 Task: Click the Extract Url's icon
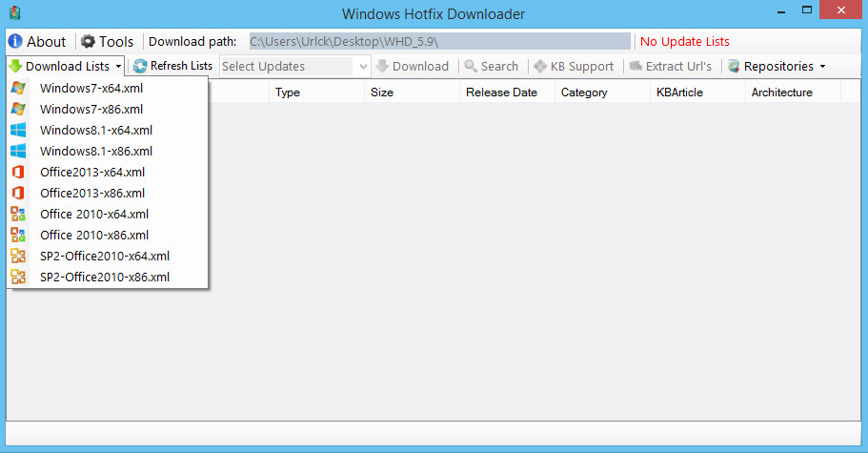click(x=636, y=66)
